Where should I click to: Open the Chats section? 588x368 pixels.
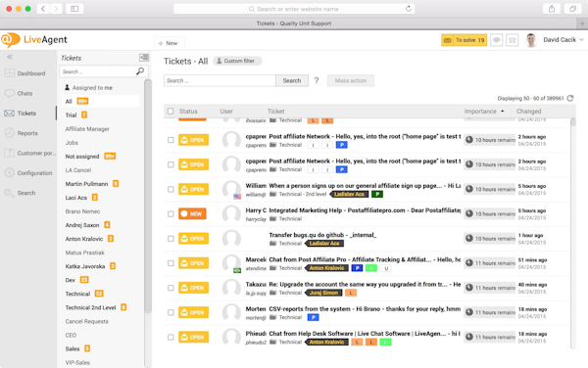(19, 93)
